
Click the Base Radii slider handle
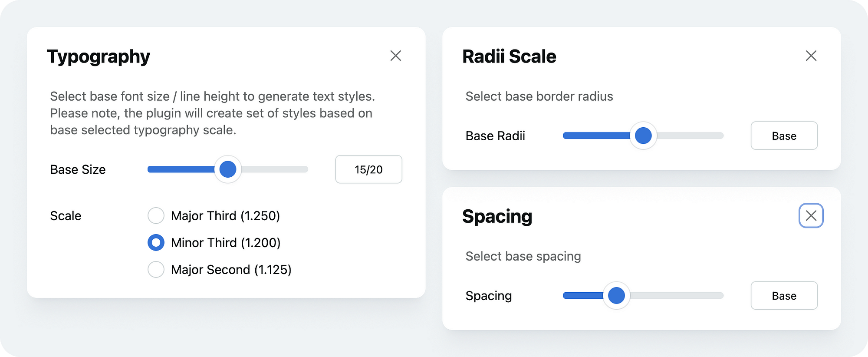(x=643, y=136)
